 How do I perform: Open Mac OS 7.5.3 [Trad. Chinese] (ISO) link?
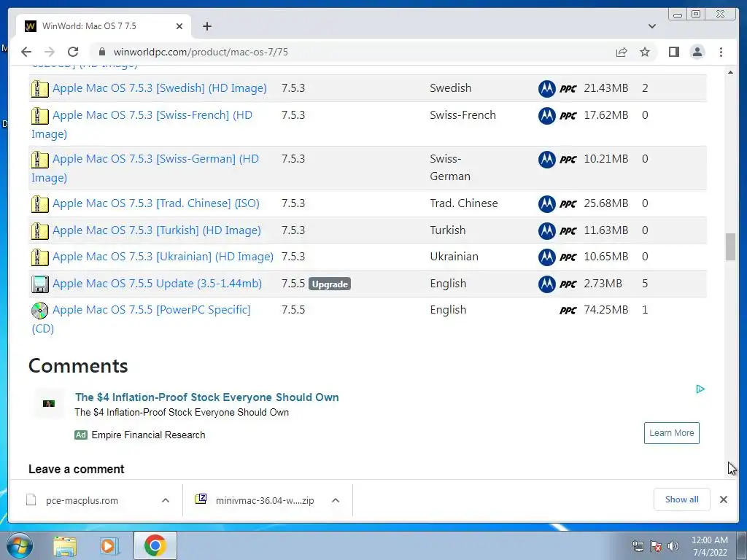pyautogui.click(x=156, y=203)
